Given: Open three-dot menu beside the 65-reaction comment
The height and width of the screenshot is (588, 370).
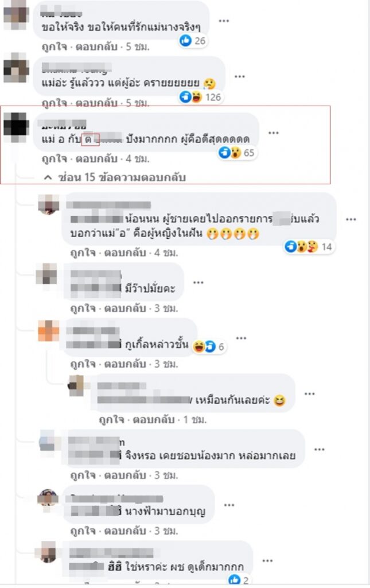Looking at the screenshot, I should click(x=274, y=133).
